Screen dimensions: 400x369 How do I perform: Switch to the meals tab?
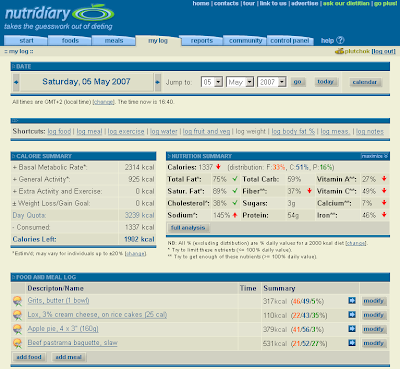click(114, 41)
